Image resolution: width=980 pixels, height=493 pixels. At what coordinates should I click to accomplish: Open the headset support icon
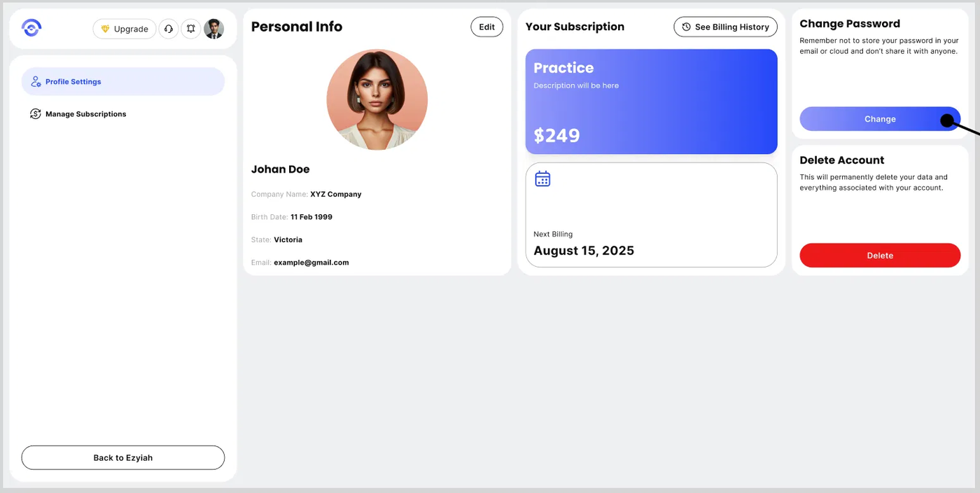click(x=169, y=29)
